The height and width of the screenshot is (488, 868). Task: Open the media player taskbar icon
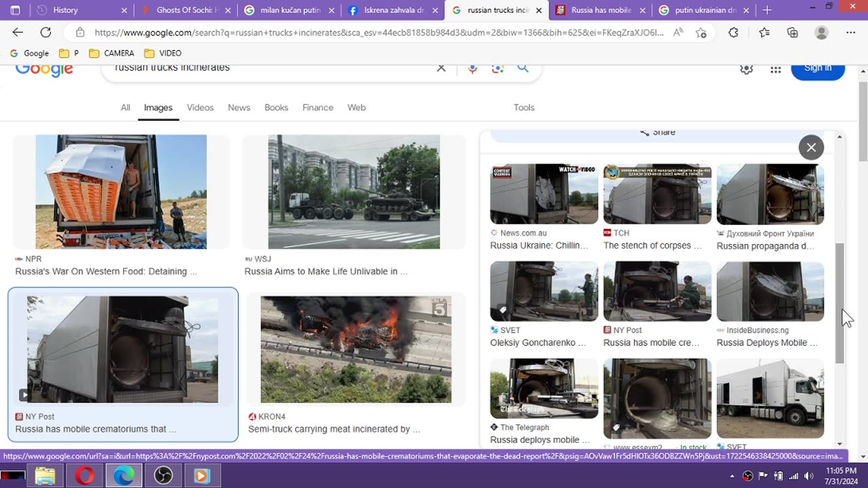tap(201, 476)
